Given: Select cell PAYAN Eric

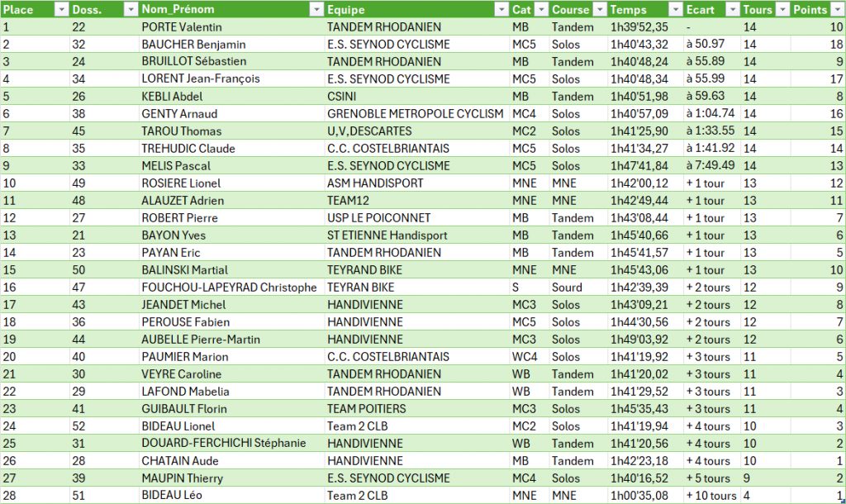Looking at the screenshot, I should pos(232,253).
